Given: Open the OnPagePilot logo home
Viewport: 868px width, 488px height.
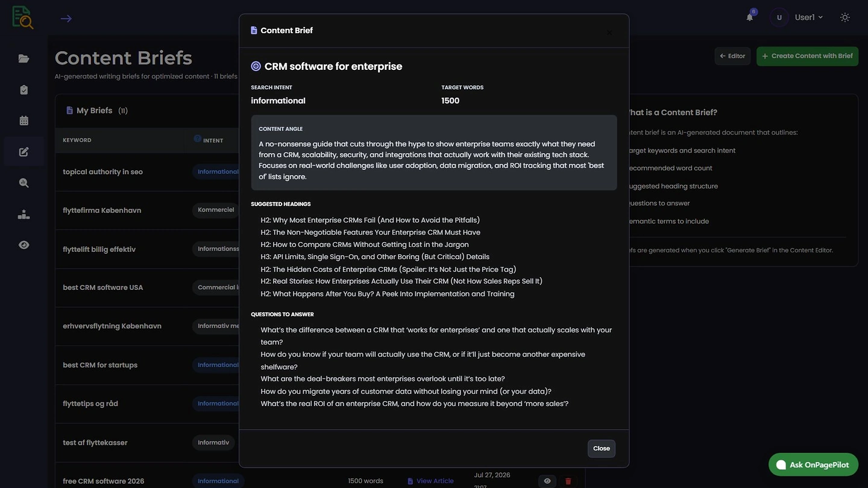Looking at the screenshot, I should [x=23, y=17].
